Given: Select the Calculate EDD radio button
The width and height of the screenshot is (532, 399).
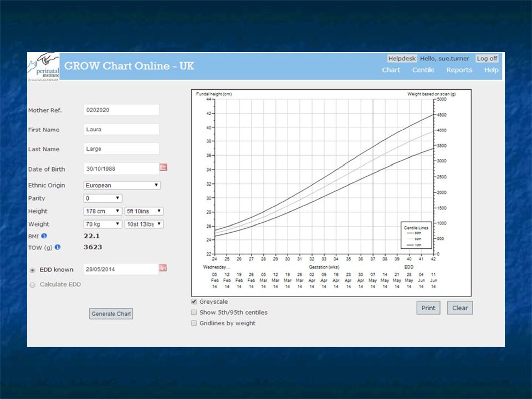Looking at the screenshot, I should [x=33, y=285].
